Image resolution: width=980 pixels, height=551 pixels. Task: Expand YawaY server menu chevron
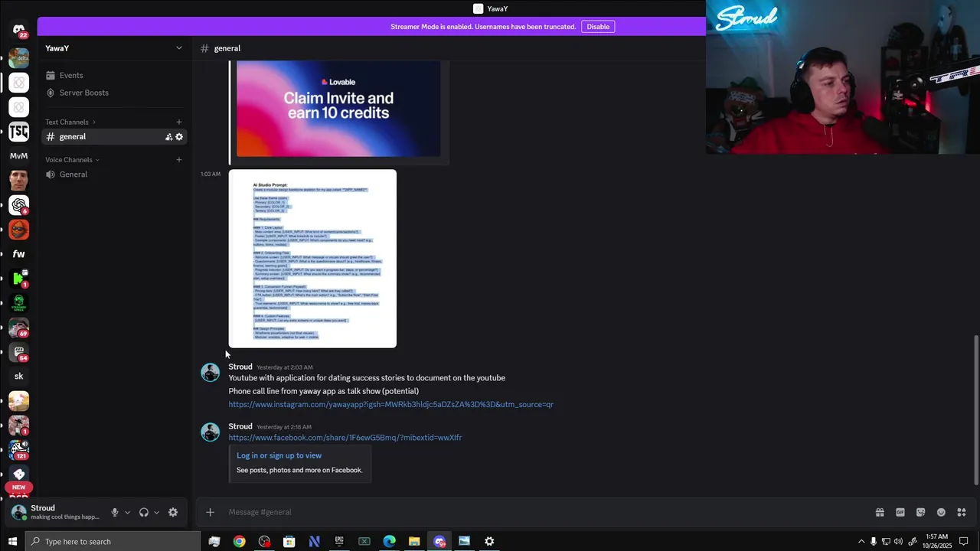pyautogui.click(x=179, y=48)
